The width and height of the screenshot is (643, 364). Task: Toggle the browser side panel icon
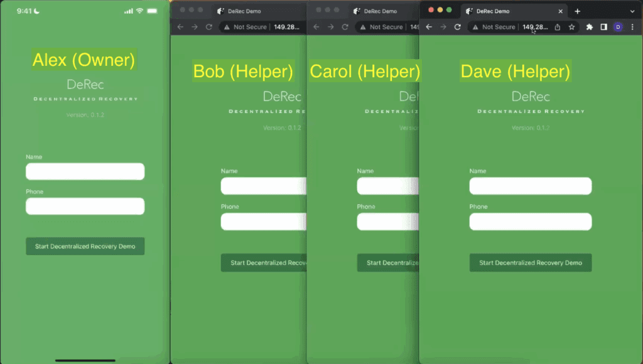point(603,27)
